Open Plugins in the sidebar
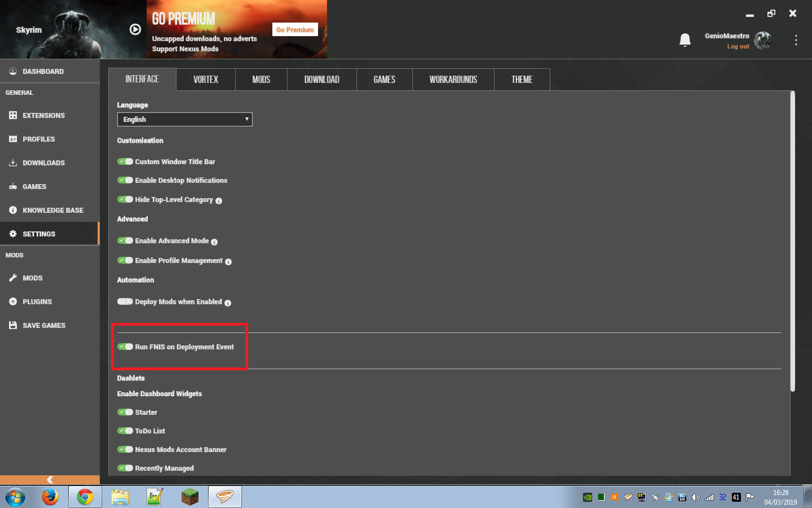This screenshot has height=508, width=812. click(50, 301)
